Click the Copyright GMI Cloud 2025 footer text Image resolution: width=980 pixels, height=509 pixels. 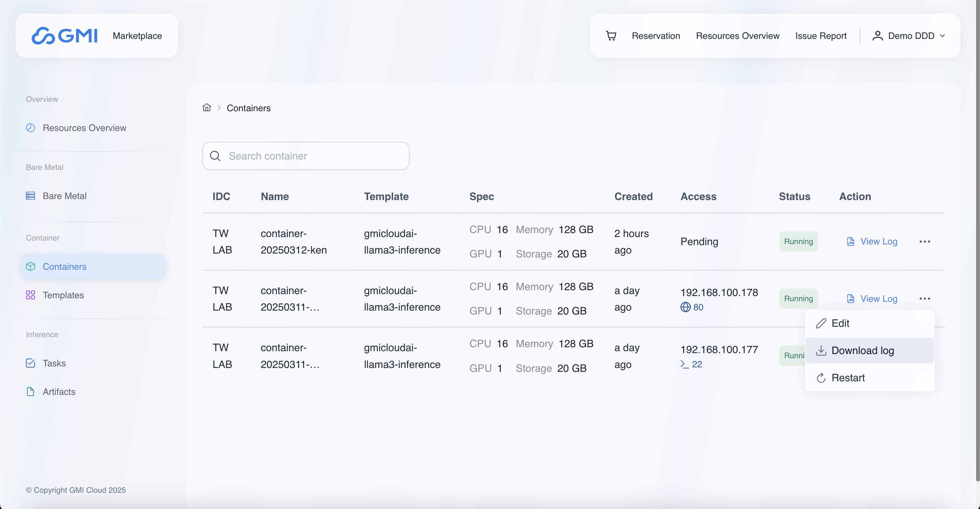[x=76, y=490]
